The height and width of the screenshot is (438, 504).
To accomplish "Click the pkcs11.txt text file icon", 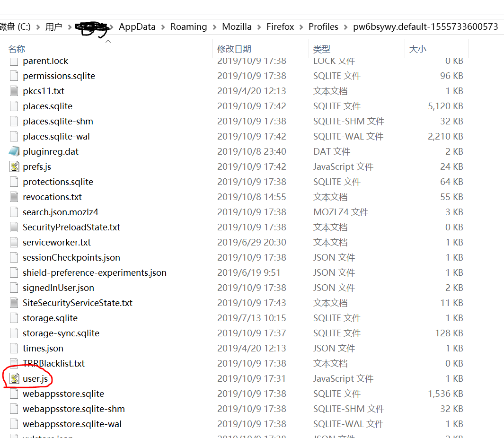I will pos(14,91).
